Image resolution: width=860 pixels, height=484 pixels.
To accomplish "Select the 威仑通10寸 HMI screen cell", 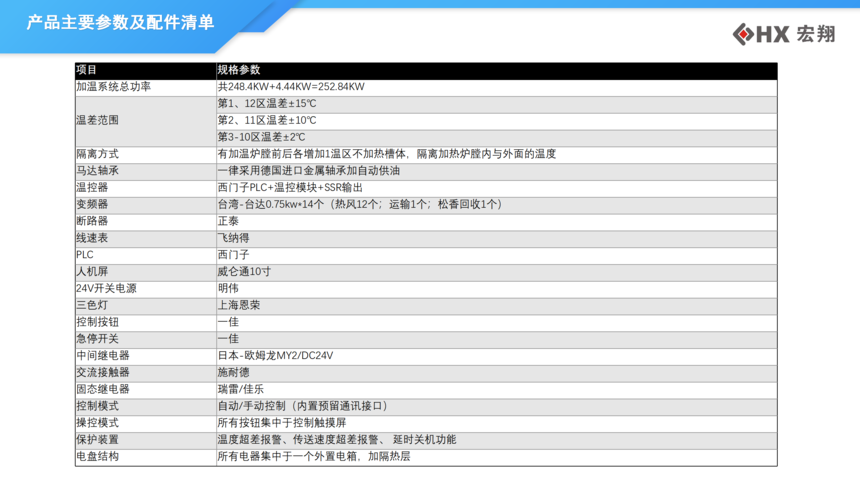I will [x=244, y=272].
